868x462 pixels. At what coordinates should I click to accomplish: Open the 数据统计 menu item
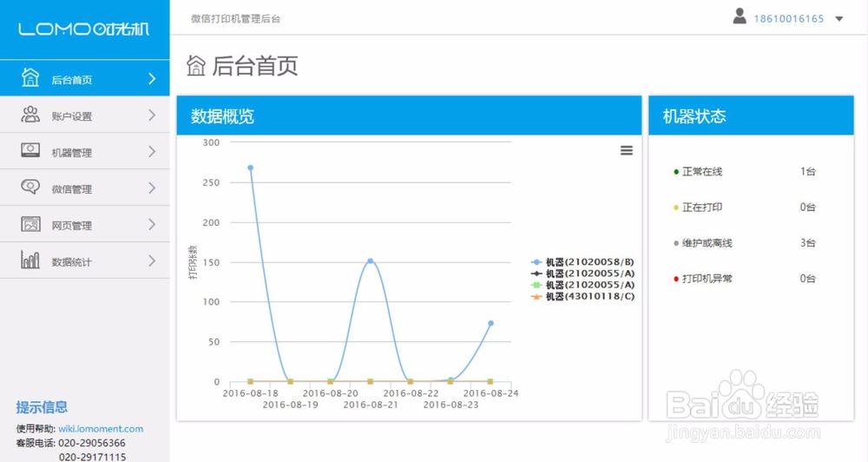(85, 261)
